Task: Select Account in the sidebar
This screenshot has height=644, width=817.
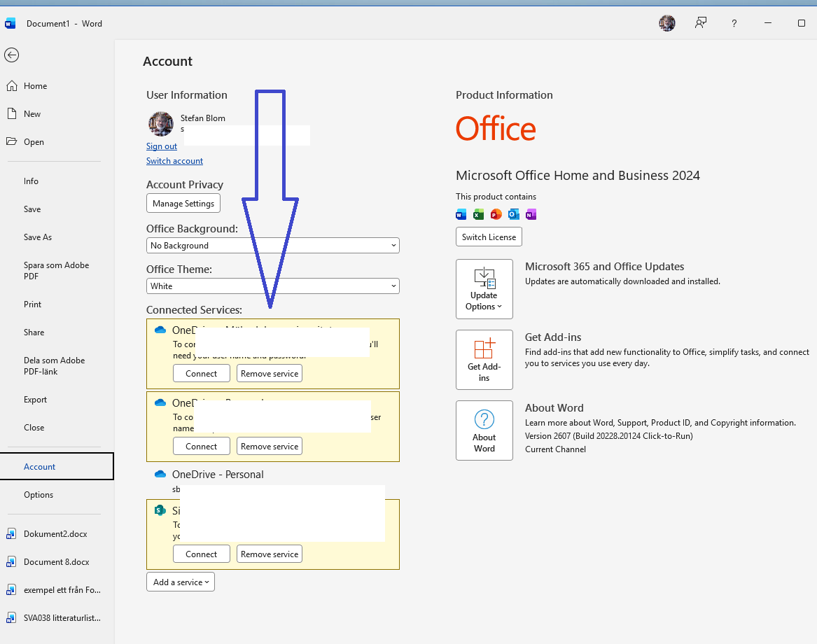Action: (56, 466)
